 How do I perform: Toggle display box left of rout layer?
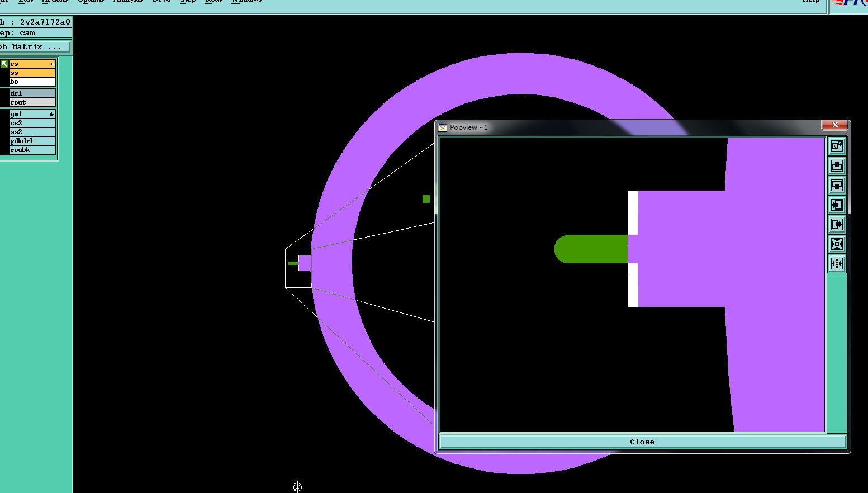pyautogui.click(x=4, y=102)
